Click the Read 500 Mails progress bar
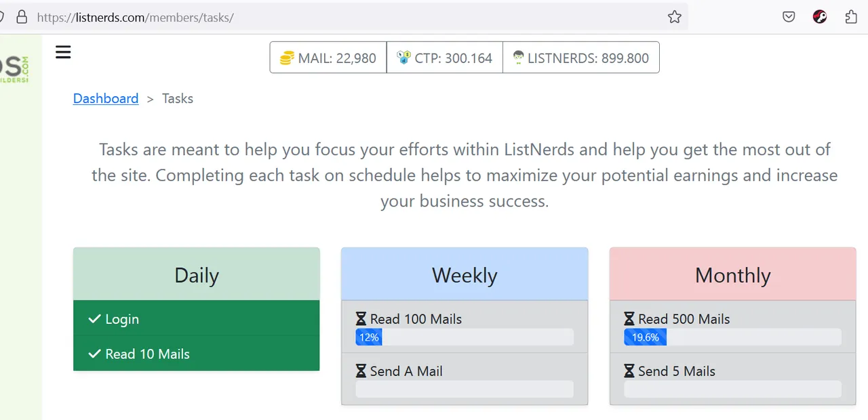Screen dimensions: 868x420 pyautogui.click(x=732, y=337)
